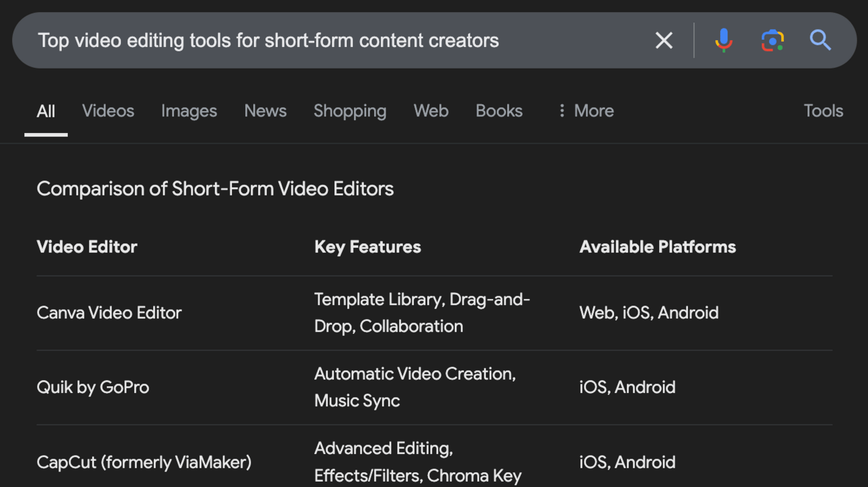Switch to the Images tab

189,111
